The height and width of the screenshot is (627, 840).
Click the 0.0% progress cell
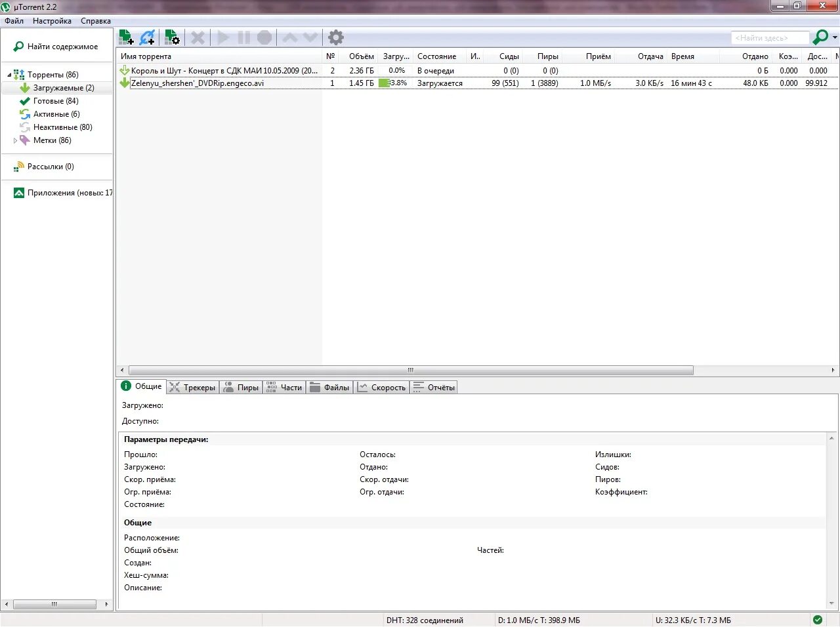(x=396, y=70)
